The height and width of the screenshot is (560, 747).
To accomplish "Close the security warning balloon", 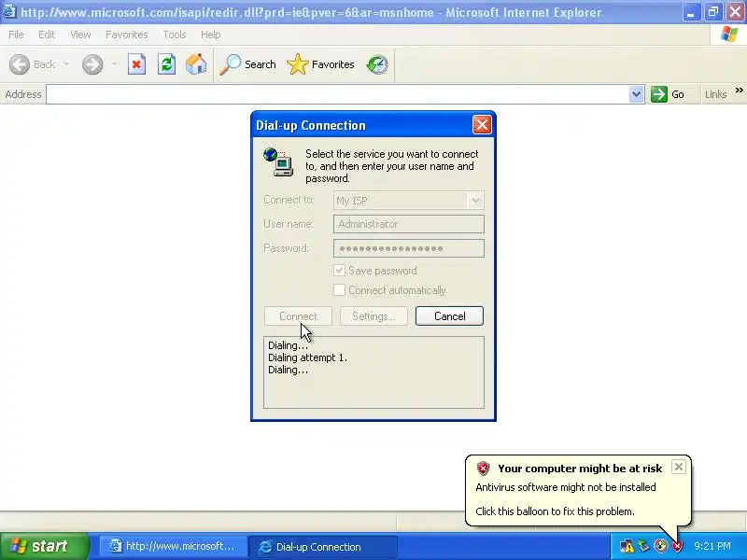I will pyautogui.click(x=679, y=467).
